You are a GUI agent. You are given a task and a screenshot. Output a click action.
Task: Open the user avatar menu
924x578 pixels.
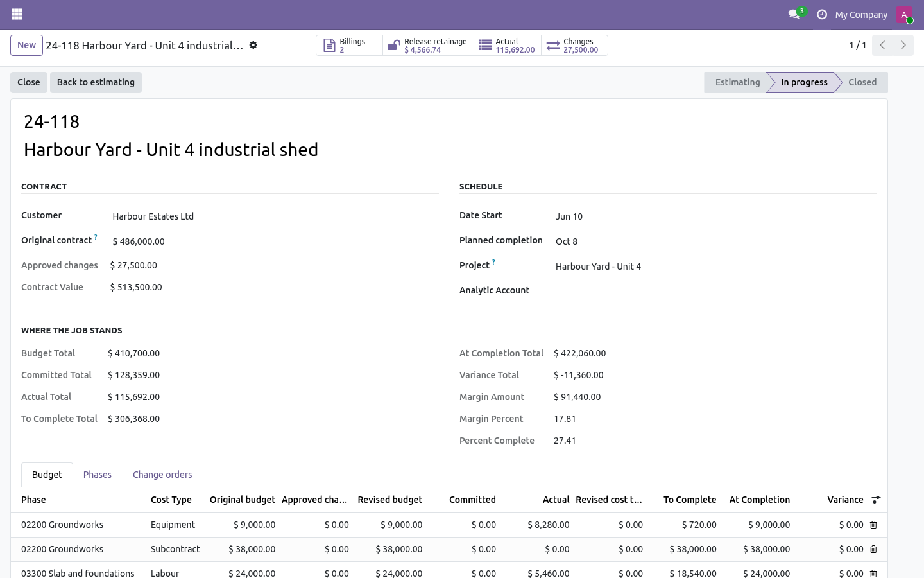click(904, 15)
